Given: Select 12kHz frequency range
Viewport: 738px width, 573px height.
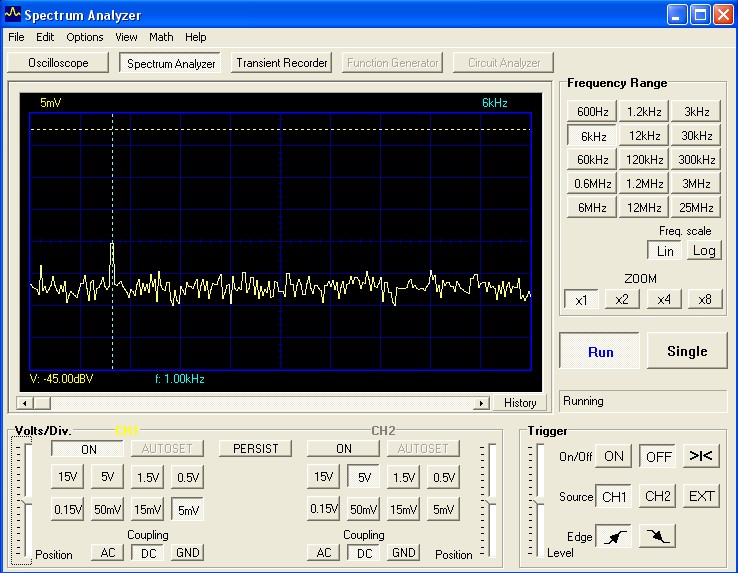Looking at the screenshot, I should (644, 136).
